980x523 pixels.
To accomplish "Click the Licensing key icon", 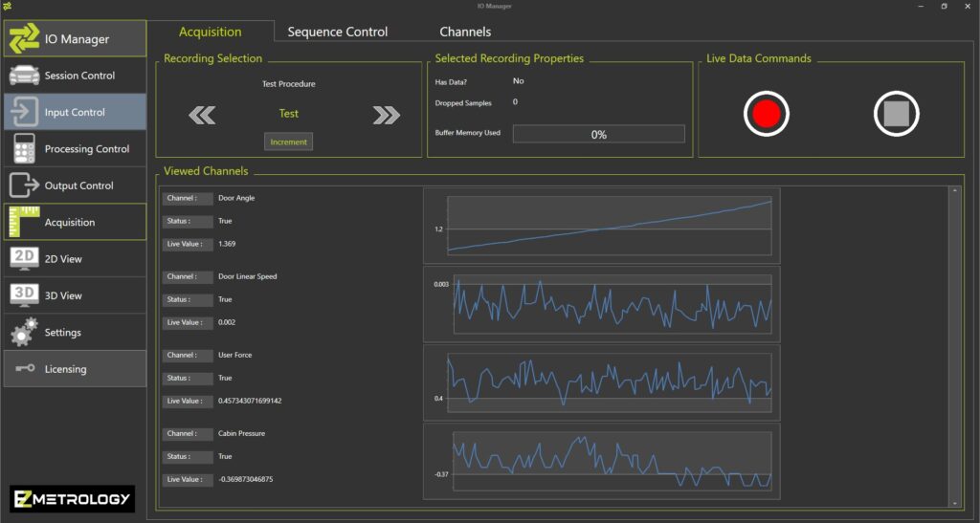I will pyautogui.click(x=24, y=369).
